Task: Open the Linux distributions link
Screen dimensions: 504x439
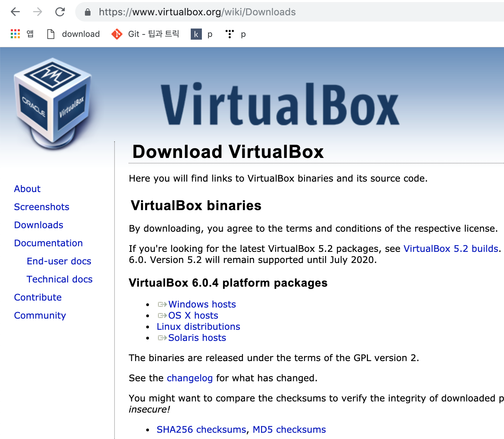Action: coord(198,327)
